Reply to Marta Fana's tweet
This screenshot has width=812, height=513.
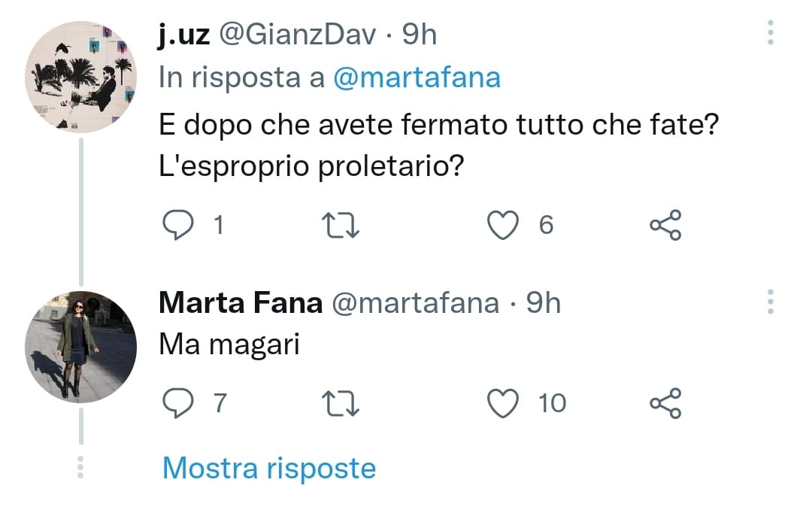[x=177, y=403]
